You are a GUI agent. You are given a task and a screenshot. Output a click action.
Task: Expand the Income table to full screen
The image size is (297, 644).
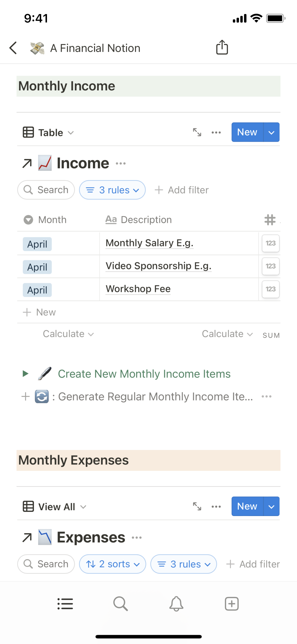click(197, 132)
